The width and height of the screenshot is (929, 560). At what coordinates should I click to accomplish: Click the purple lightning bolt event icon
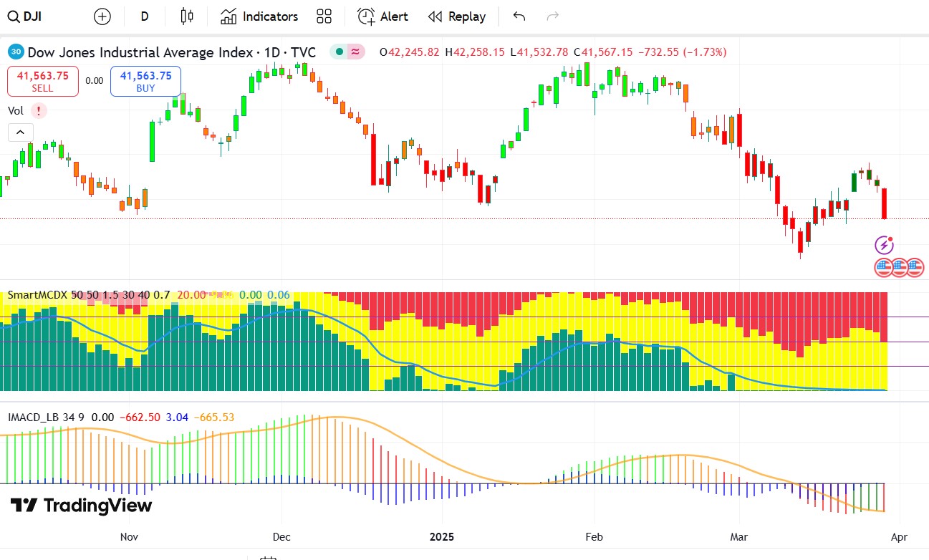coord(885,246)
